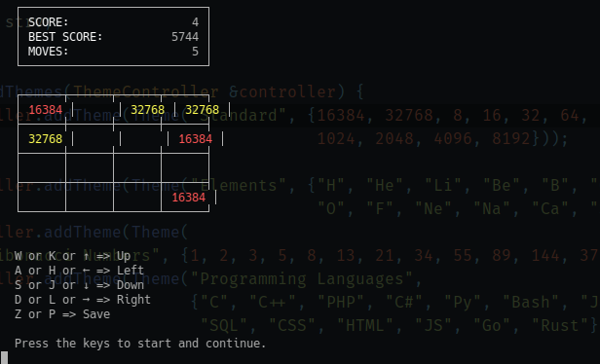Click the 'A or H or ← => Left' line
The width and height of the screenshot is (600, 364).
pos(79,271)
